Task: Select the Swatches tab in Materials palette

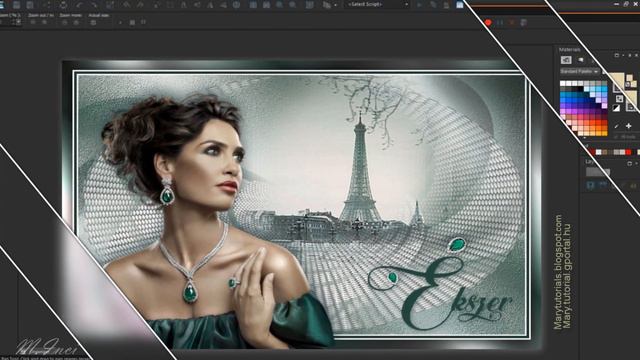Action: (566, 60)
